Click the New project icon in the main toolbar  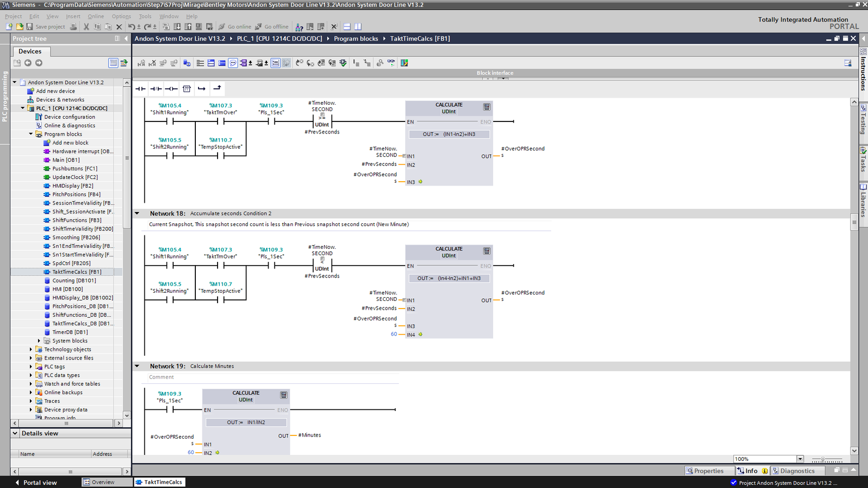click(x=10, y=27)
